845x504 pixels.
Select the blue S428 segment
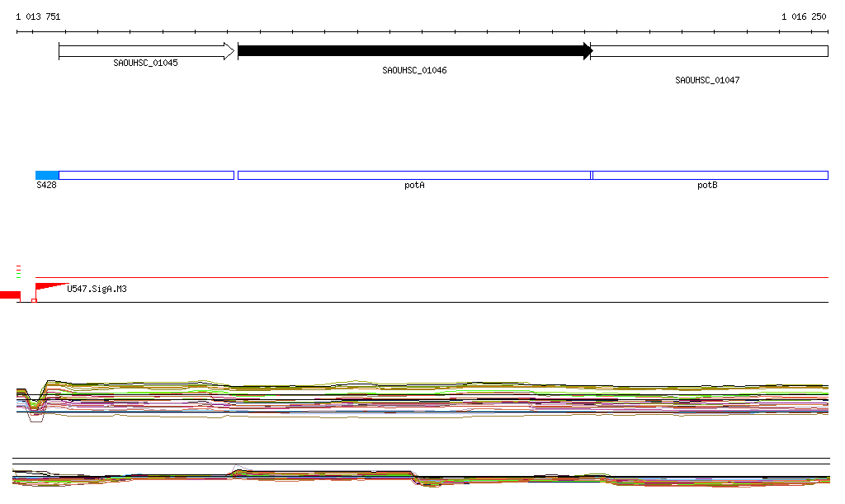click(x=47, y=175)
